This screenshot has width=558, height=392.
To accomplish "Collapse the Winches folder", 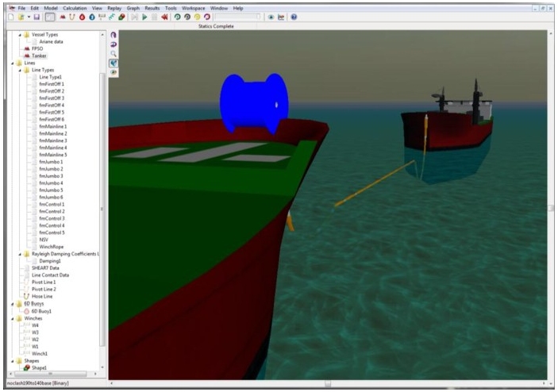I will (13, 319).
